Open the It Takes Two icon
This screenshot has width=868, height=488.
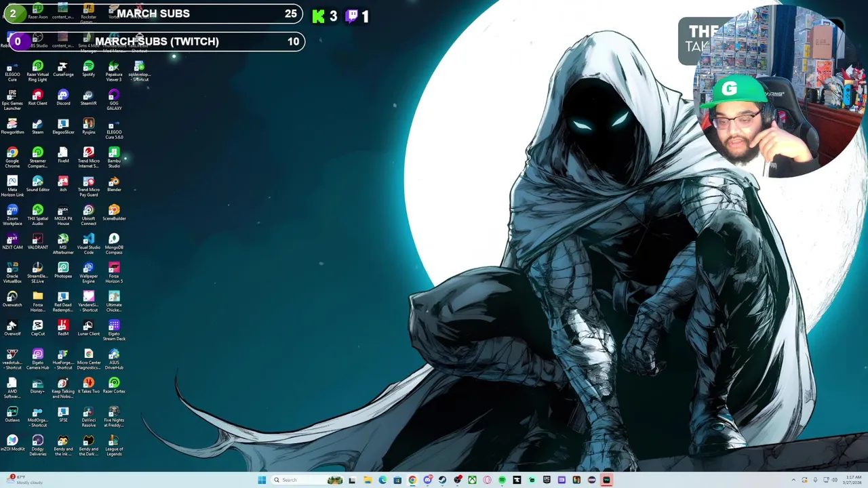(89, 386)
